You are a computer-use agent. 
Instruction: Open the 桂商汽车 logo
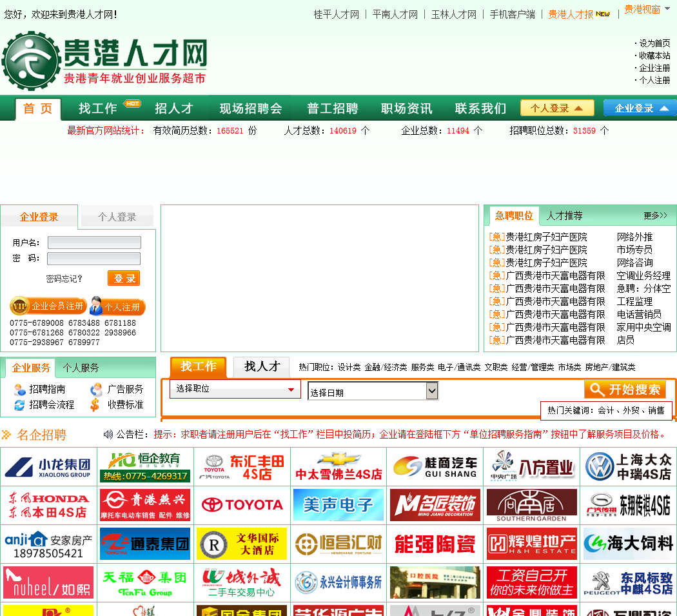pyautogui.click(x=435, y=467)
